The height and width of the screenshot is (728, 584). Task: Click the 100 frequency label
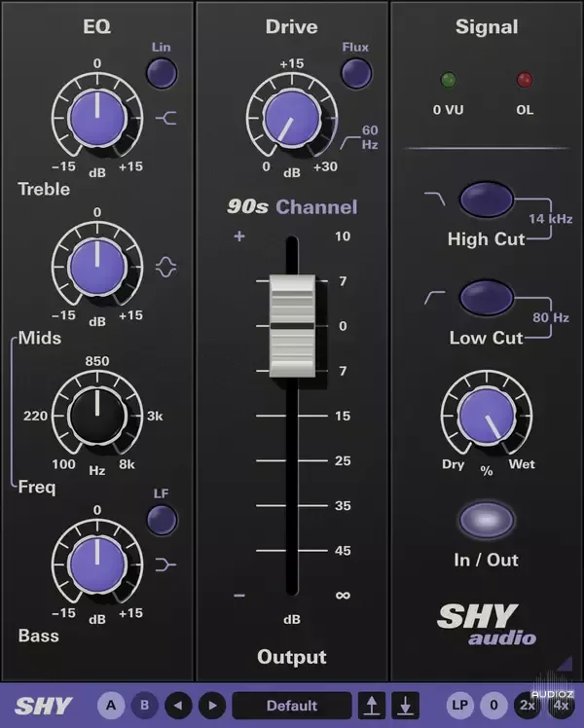[63, 464]
